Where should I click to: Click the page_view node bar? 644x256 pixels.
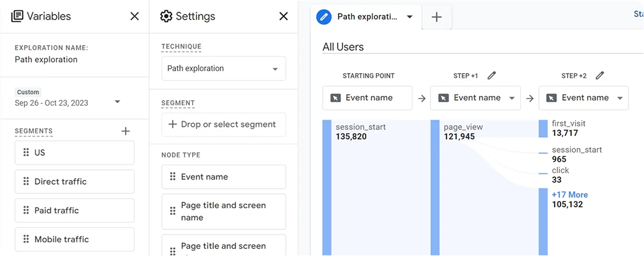[435, 187]
